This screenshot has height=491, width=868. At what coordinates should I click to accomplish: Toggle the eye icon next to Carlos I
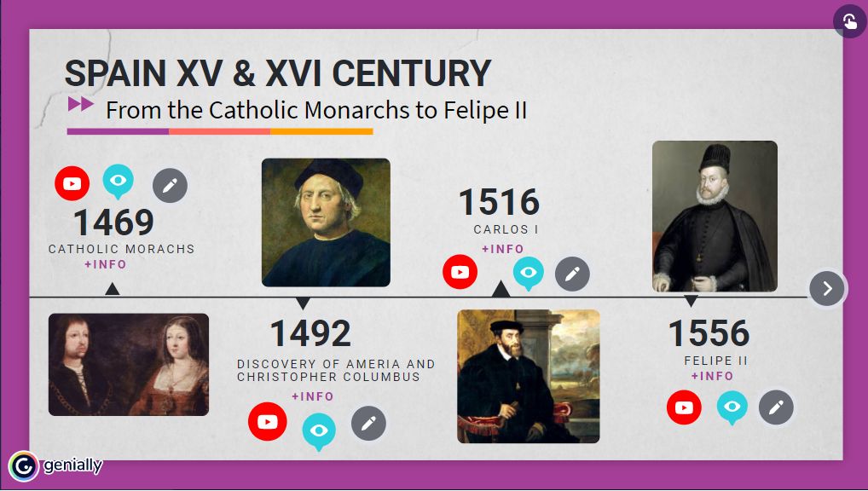(529, 274)
